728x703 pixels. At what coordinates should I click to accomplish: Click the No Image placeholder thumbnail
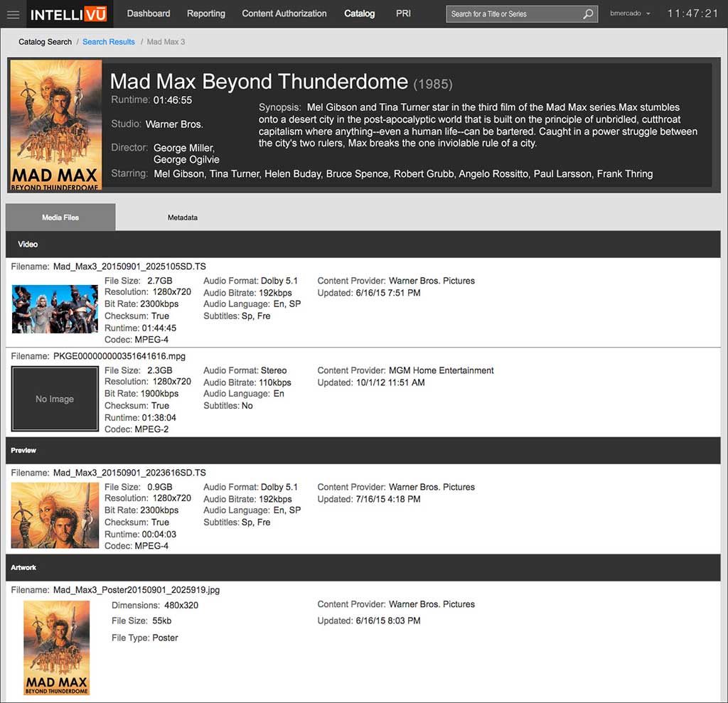coord(55,399)
